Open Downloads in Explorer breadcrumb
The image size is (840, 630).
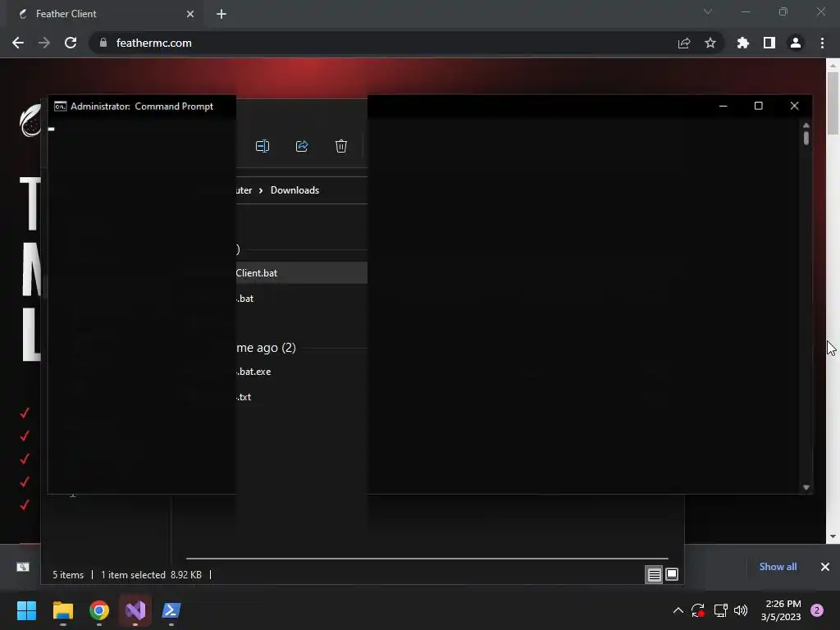click(294, 190)
